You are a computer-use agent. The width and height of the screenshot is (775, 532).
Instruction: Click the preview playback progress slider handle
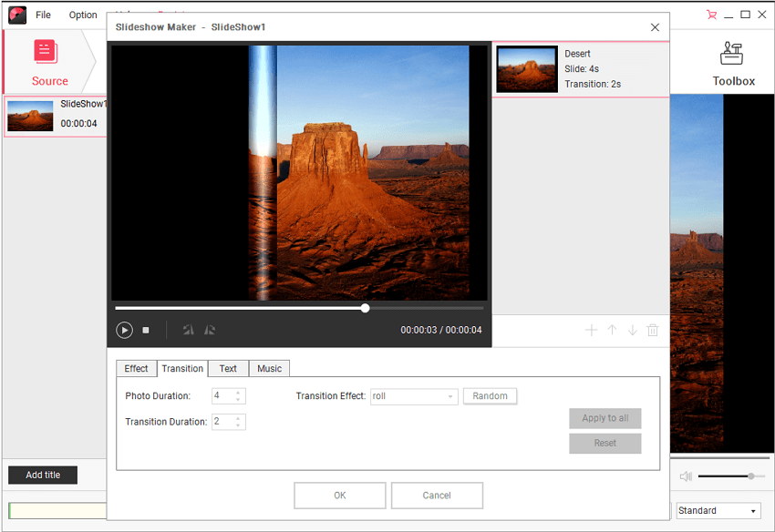click(365, 308)
